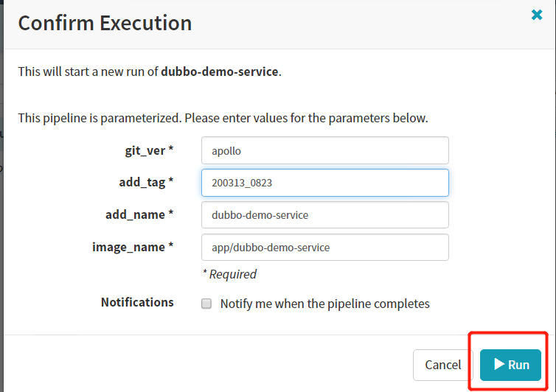The image size is (556, 392).
Task: Click the Notifications section label
Action: pos(137,302)
